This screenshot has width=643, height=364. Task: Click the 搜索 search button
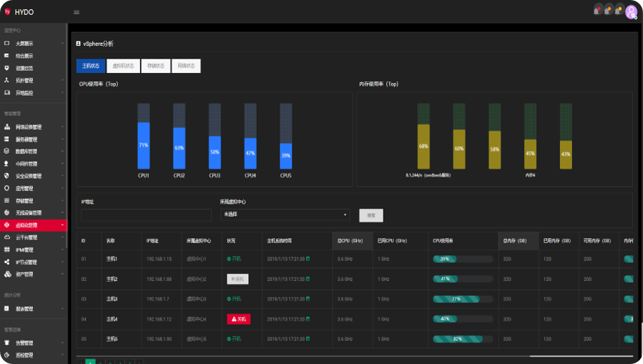(x=371, y=215)
